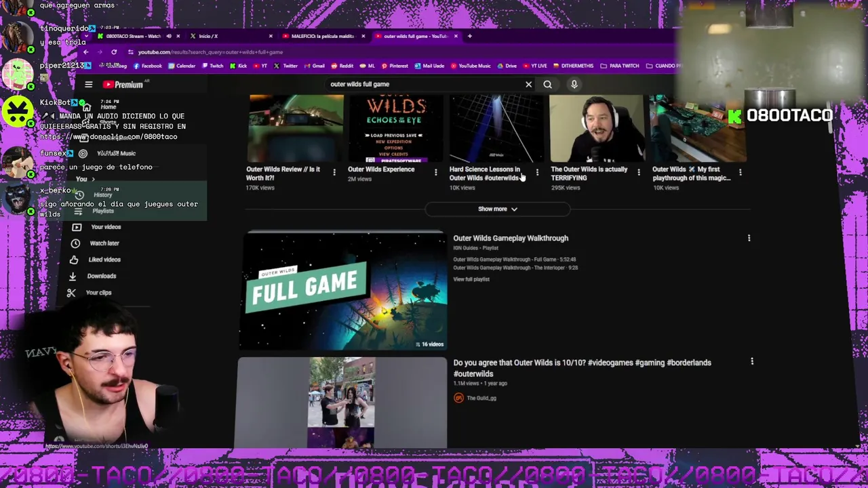Image resolution: width=868 pixels, height=488 pixels.
Task: Open the DITHERMETHIS bookmark
Action: coord(574,66)
